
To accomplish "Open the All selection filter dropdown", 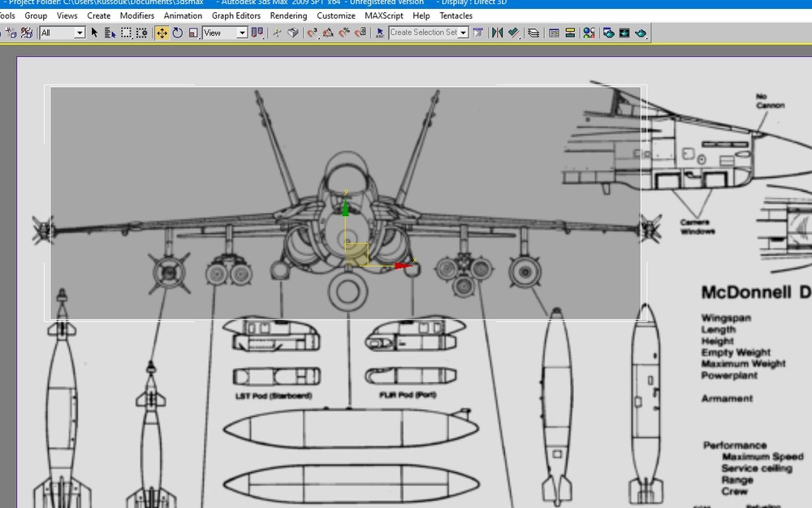I will pyautogui.click(x=63, y=33).
